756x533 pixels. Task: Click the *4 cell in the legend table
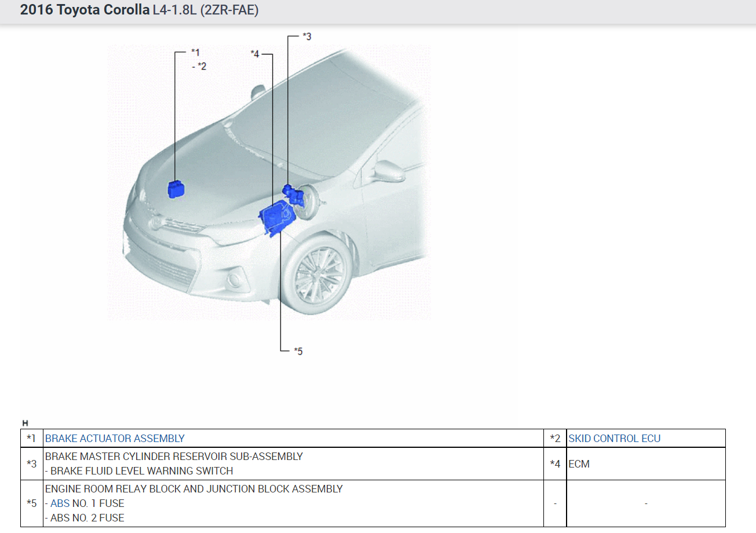point(555,463)
